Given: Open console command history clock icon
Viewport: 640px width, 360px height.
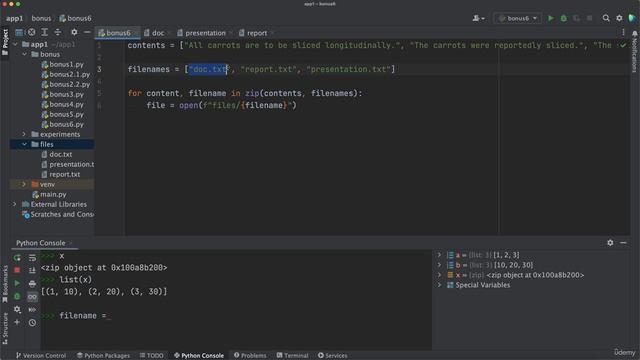Looking at the screenshot, I should pyautogui.click(x=32, y=322).
